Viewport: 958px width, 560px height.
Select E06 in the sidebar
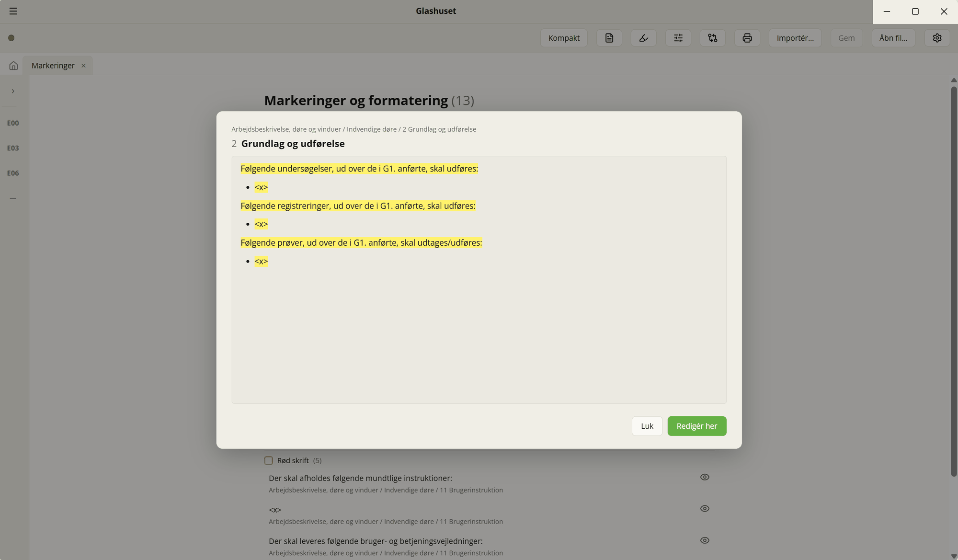click(x=13, y=173)
